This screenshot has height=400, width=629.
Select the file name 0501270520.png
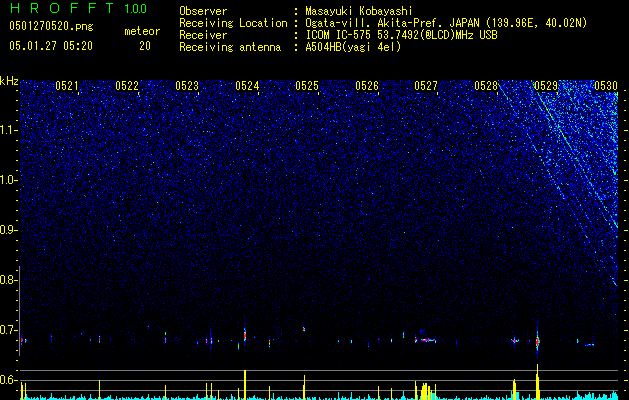pyautogui.click(x=51, y=26)
